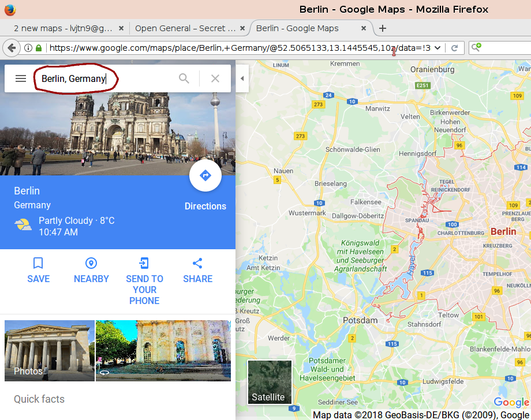The height and width of the screenshot is (420, 531).
Task: Click the Charlottenburg district label
Action: pos(461,233)
